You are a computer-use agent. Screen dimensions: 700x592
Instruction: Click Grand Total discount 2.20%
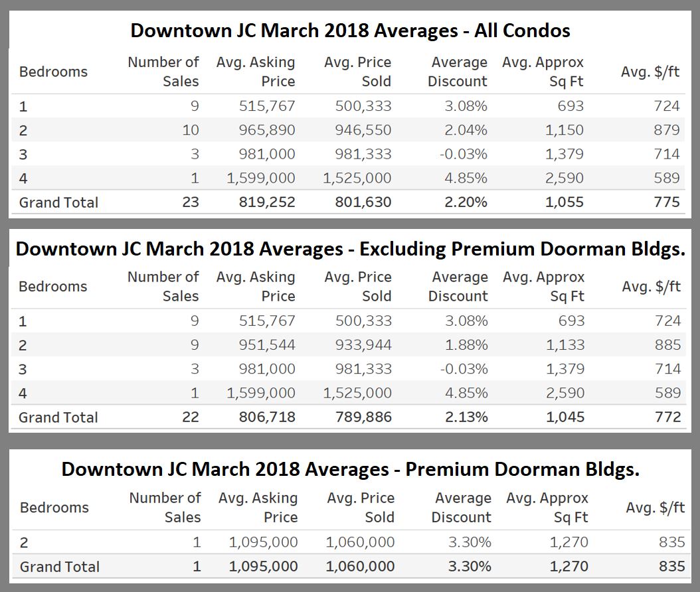(466, 202)
